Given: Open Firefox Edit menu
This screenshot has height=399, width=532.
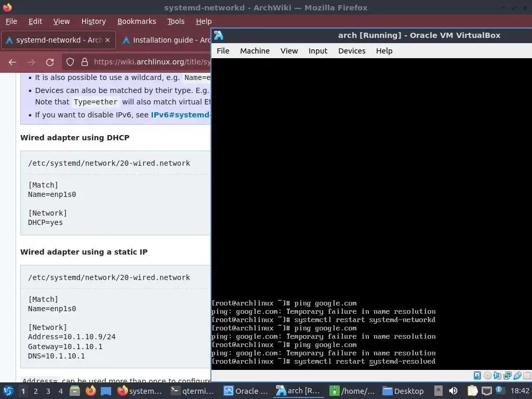Looking at the screenshot, I should [35, 21].
